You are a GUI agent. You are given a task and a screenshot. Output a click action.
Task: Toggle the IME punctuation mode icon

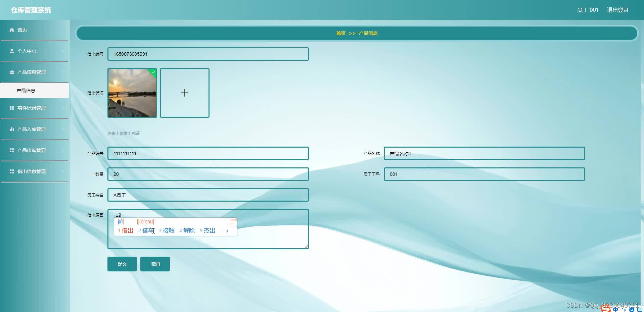click(x=624, y=309)
